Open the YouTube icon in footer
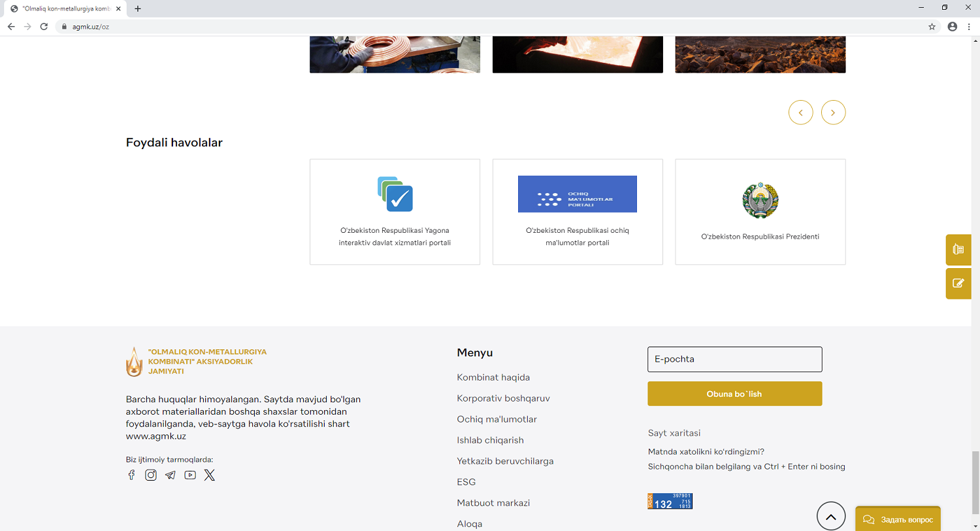Screen dimensions: 980x531 pyautogui.click(x=190, y=475)
